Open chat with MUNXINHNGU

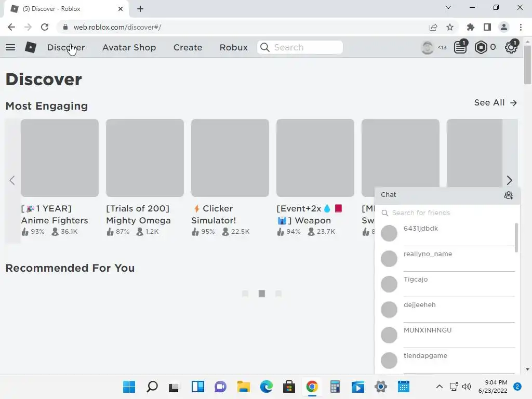447,335
